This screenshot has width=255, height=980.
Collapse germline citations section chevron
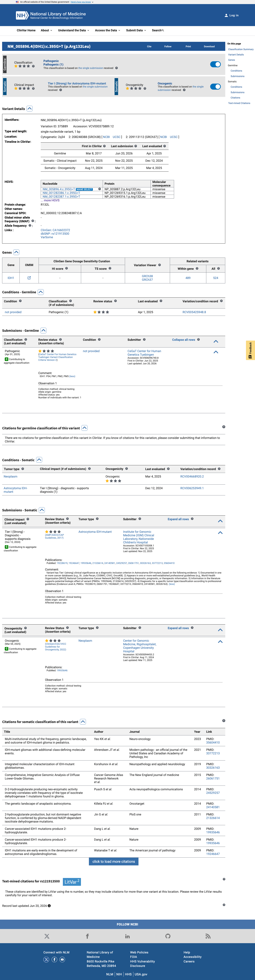coord(84,428)
